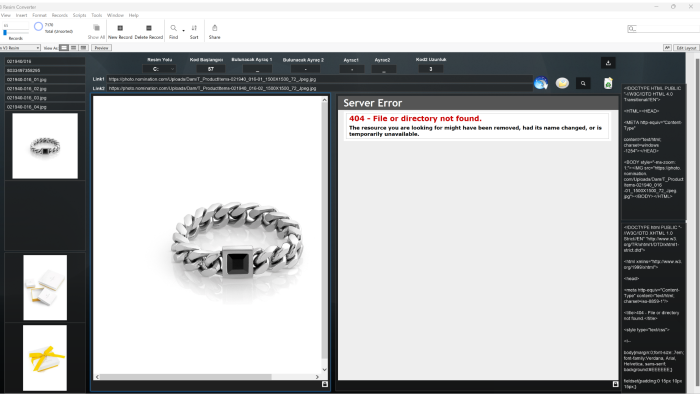The height and width of the screenshot is (394, 700).
Task: Switch to Form view in View As
Action: coord(64,48)
